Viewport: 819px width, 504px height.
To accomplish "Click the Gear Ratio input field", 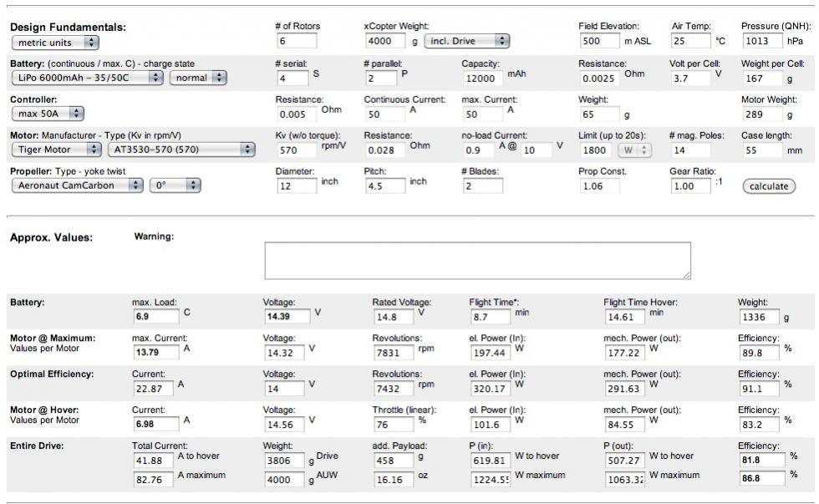I will click(690, 186).
